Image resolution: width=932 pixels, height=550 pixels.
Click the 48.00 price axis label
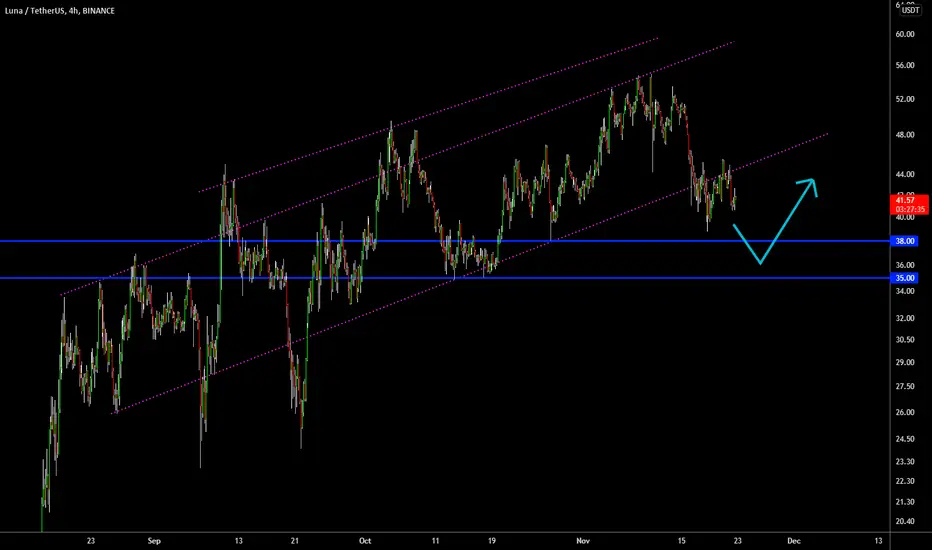(905, 135)
